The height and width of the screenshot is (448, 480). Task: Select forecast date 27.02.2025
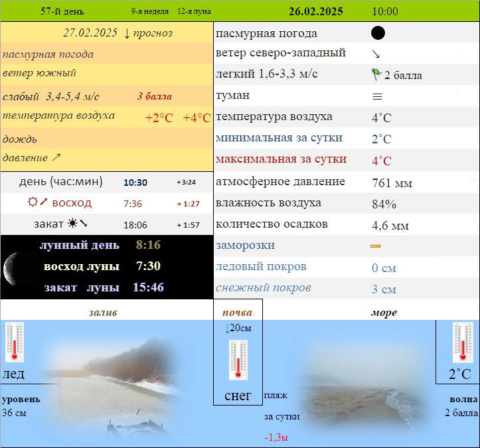90,33
